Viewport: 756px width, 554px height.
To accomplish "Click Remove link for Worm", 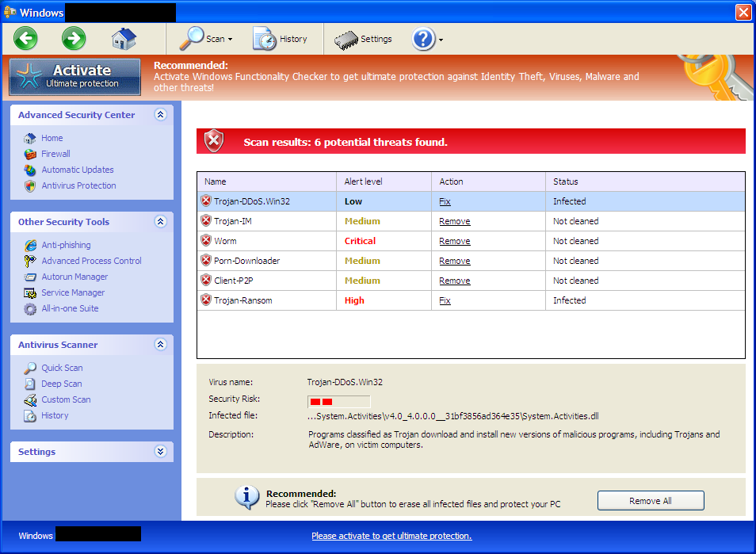I will point(455,241).
